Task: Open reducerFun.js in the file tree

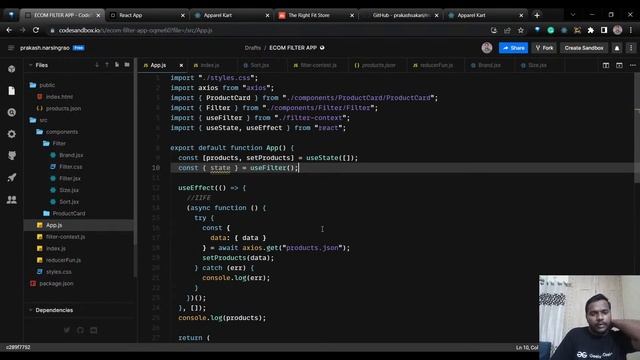Action: 63,260
